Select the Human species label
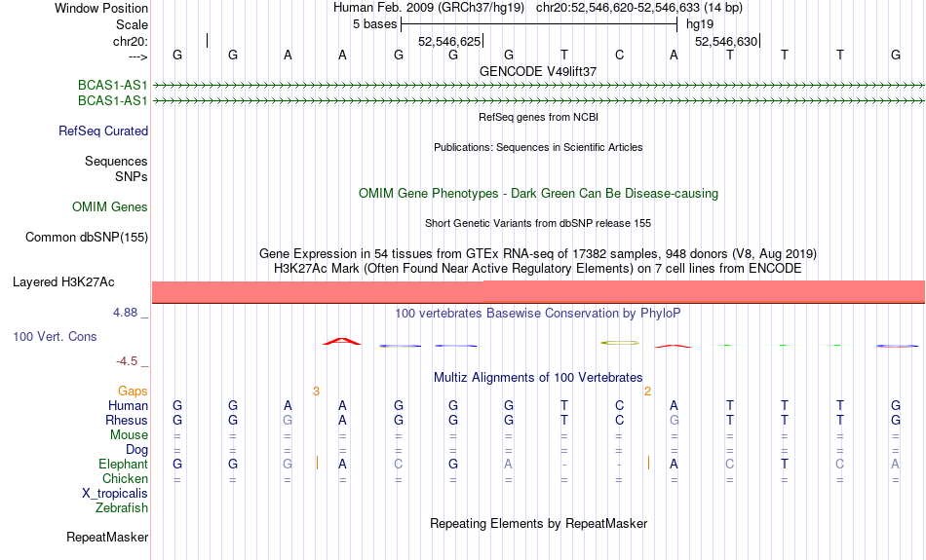The width and height of the screenshot is (926, 560). (128, 405)
